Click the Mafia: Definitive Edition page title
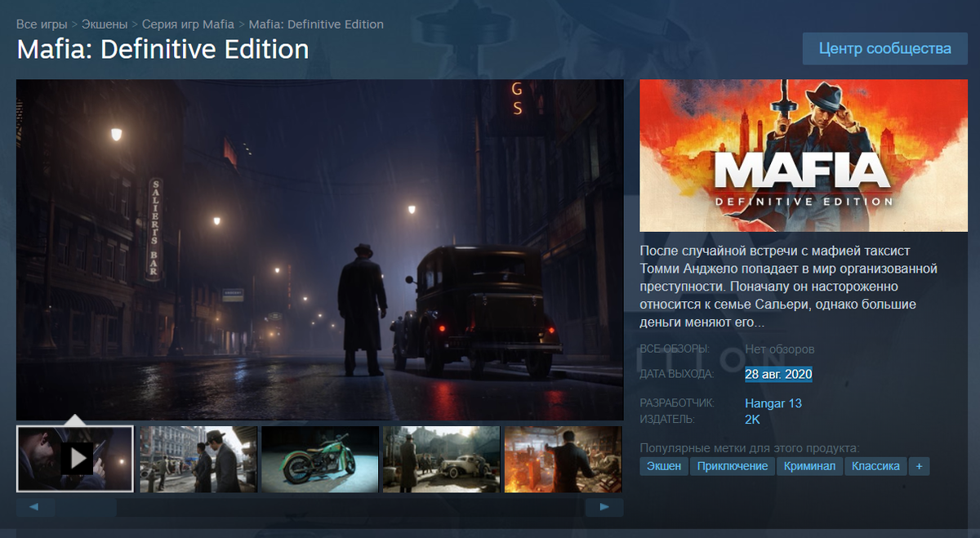This screenshot has height=538, width=980. pos(163,50)
